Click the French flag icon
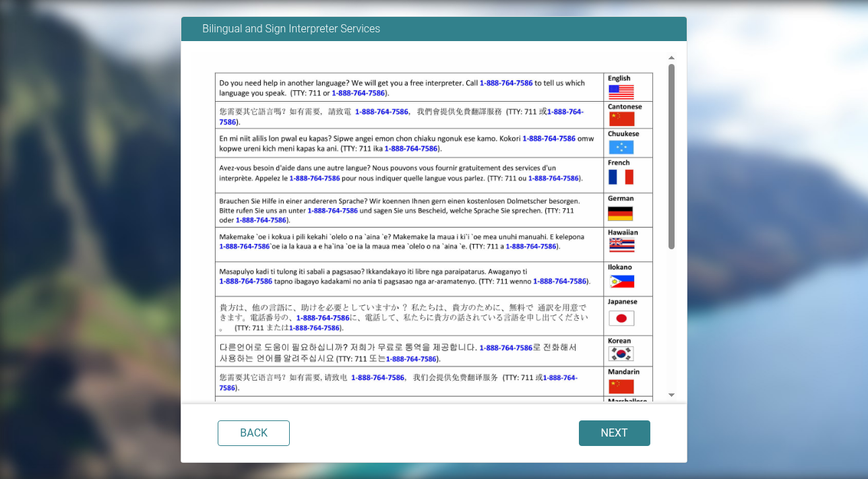This screenshot has height=479, width=868. 621,177
